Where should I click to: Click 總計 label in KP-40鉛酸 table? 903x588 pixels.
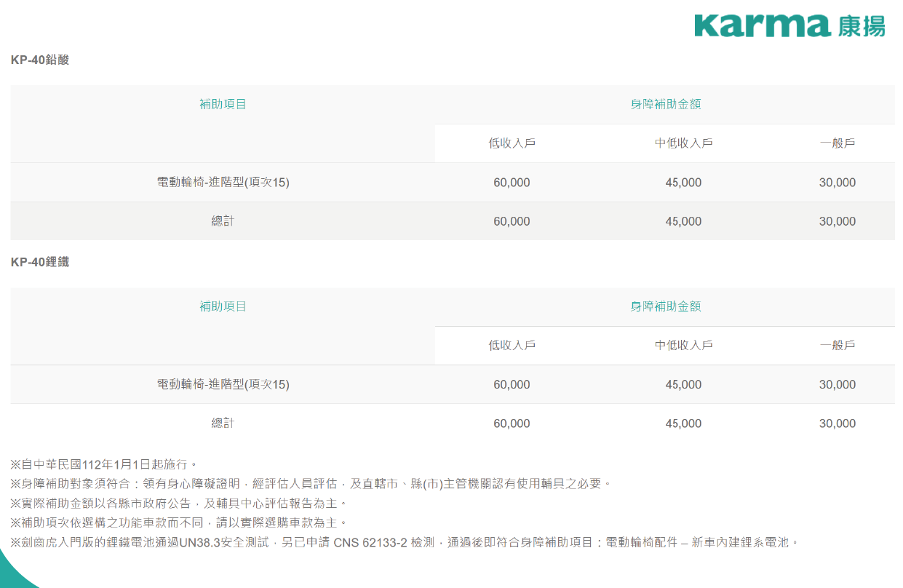coord(223,221)
